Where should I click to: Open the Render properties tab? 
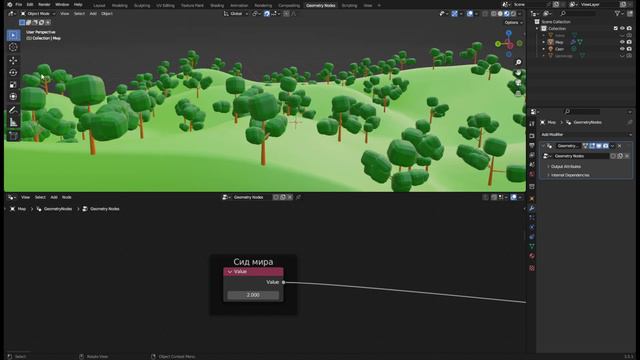(x=532, y=136)
